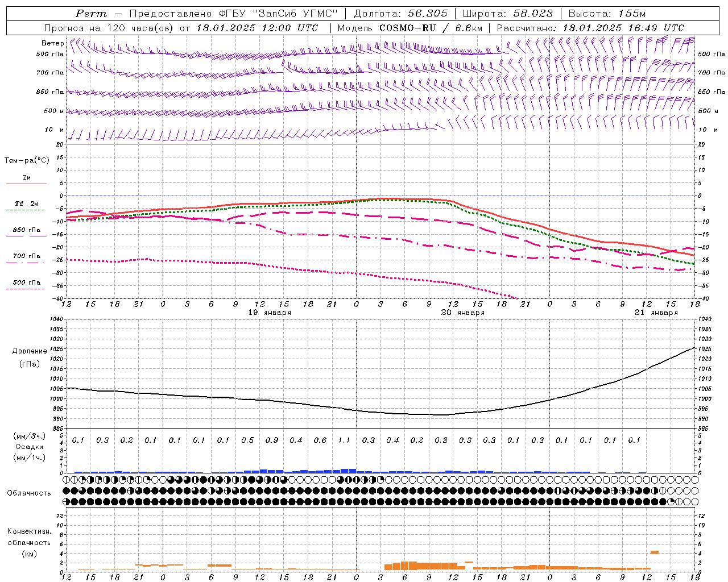
Task: Click the "Давление" pressure panel label
Action: 30,351
